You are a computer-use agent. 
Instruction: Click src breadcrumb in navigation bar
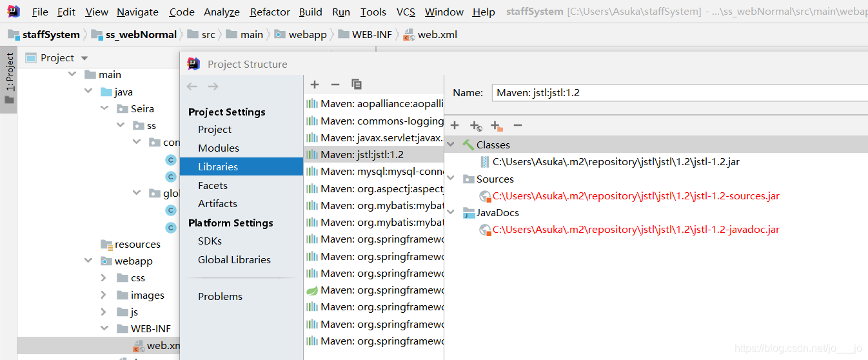tap(201, 34)
